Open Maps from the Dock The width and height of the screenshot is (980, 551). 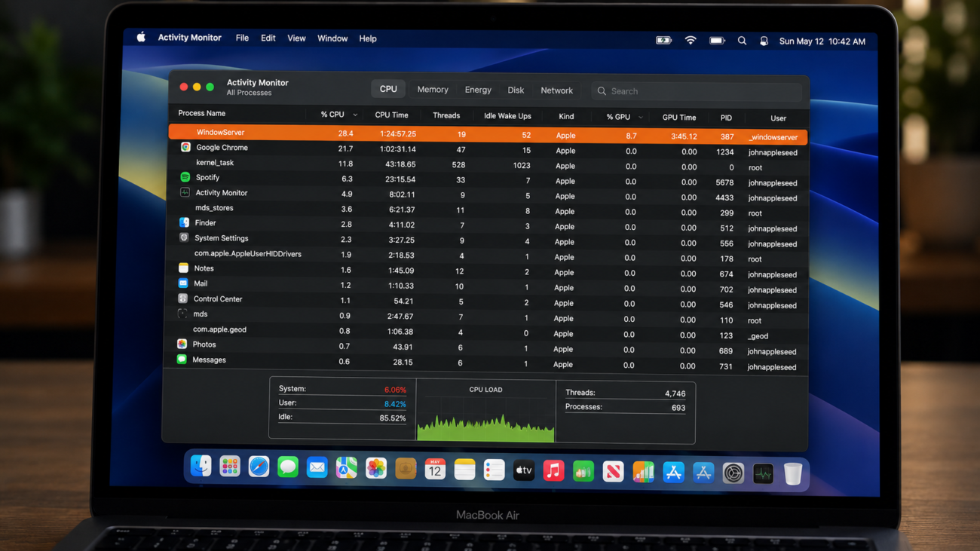click(347, 468)
